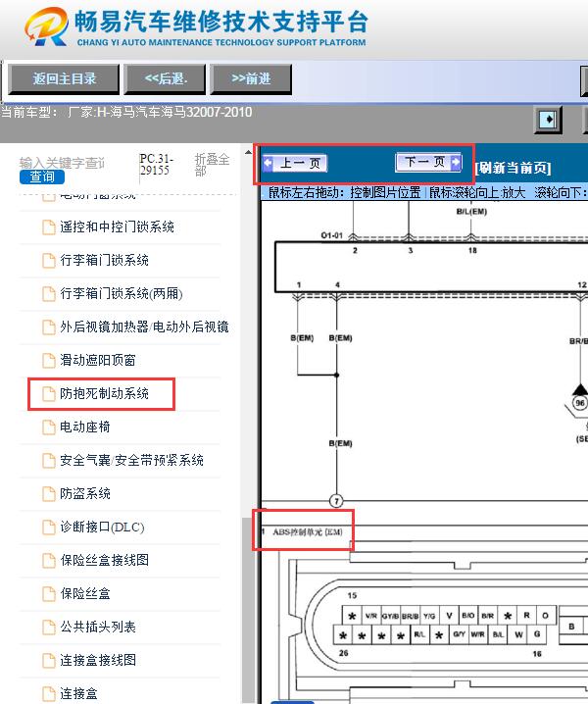Click document icon beside 滑动遮阳顶窗
Screen dimensions: 588x704
pyautogui.click(x=48, y=360)
